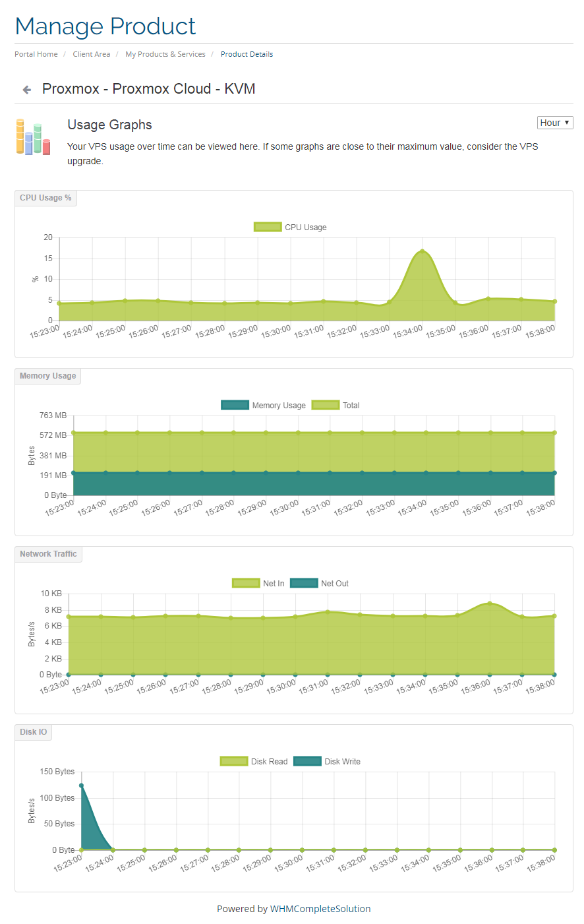584x924 pixels.
Task: Click the 10 KB network axis label
Action: [51, 594]
